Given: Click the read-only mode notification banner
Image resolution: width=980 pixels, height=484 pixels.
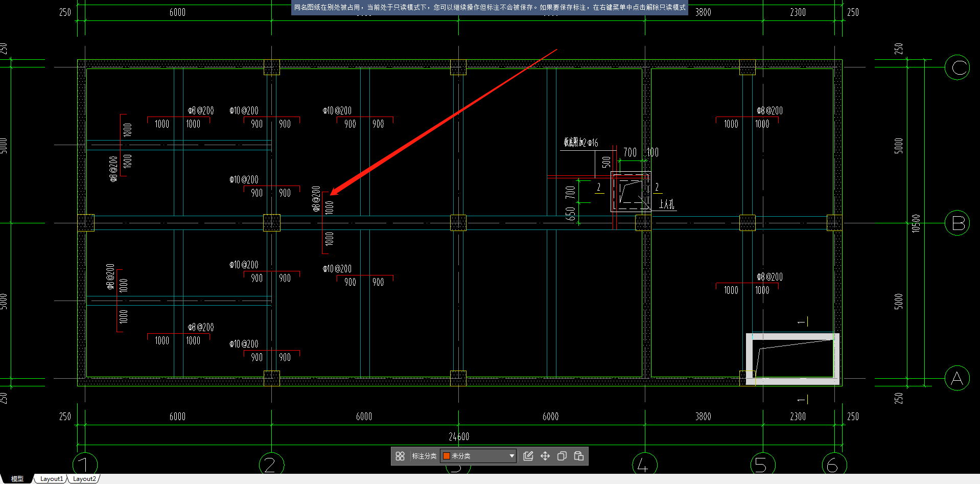Looking at the screenshot, I should [489, 8].
